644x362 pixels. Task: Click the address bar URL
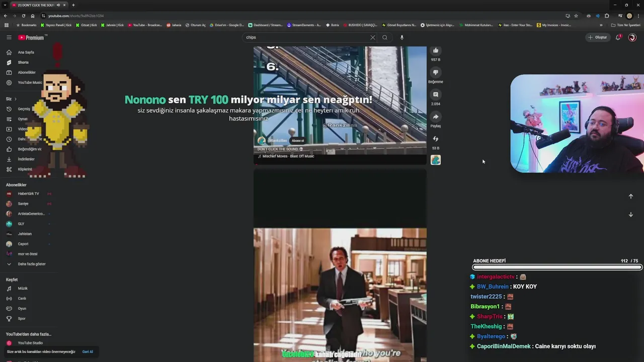tap(75, 16)
